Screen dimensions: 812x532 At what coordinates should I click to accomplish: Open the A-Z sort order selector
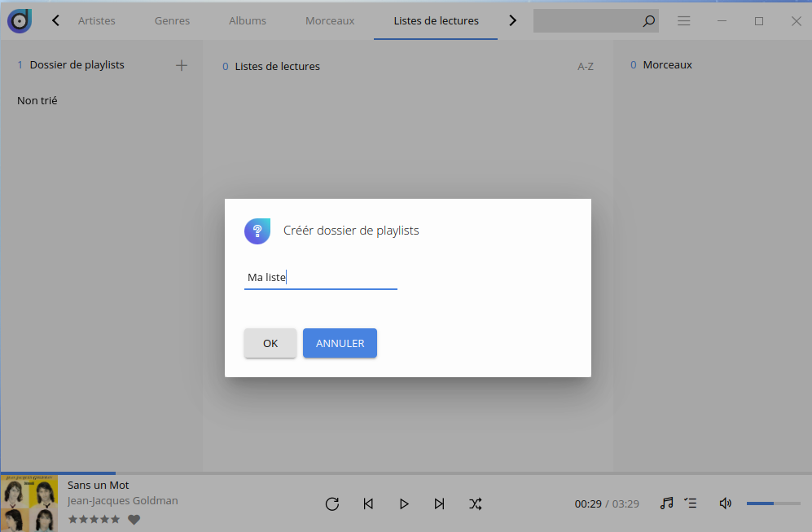point(585,67)
